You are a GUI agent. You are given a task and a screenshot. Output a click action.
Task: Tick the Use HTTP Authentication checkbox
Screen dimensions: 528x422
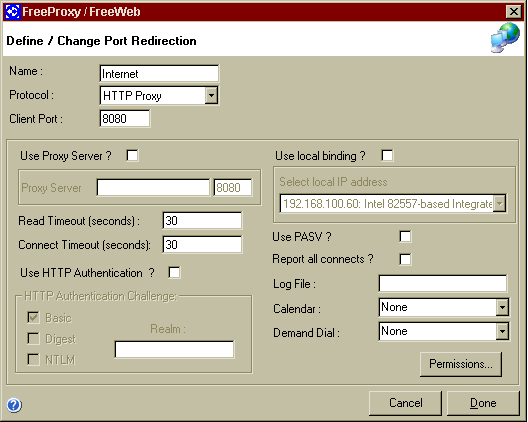(174, 272)
